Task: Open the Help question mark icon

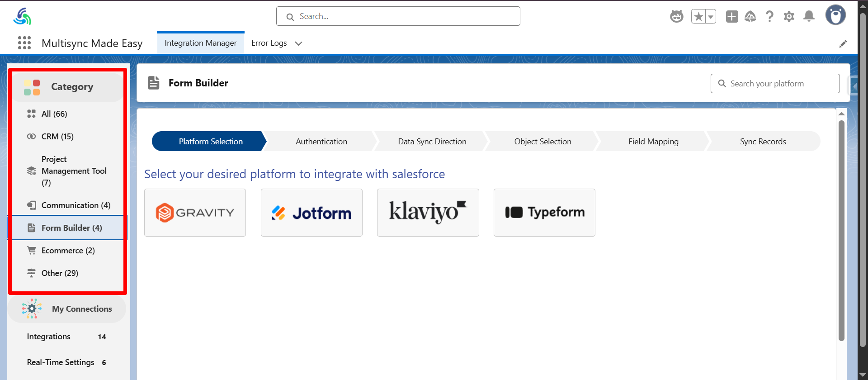Action: [x=769, y=17]
